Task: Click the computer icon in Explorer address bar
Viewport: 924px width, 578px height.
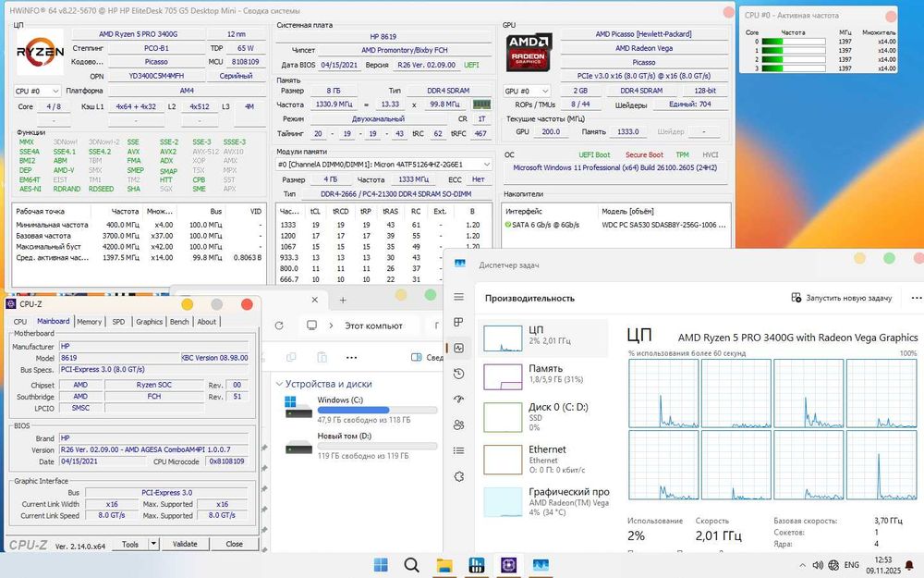Action: (x=311, y=326)
